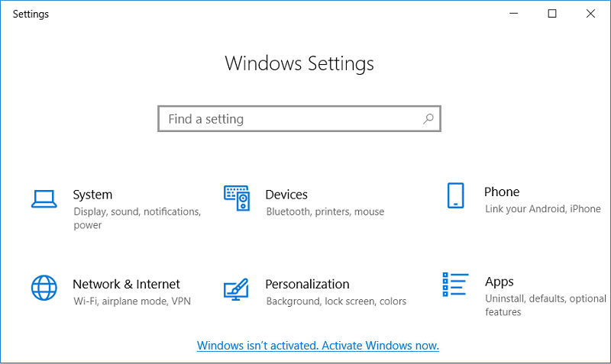The width and height of the screenshot is (611, 364).
Task: Open the Personalization label
Action: click(x=307, y=284)
